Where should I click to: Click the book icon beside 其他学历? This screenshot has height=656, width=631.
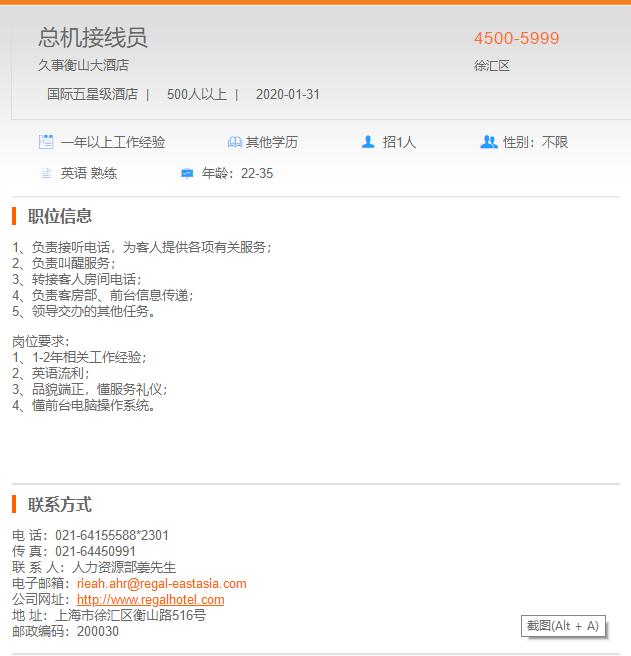(x=234, y=142)
